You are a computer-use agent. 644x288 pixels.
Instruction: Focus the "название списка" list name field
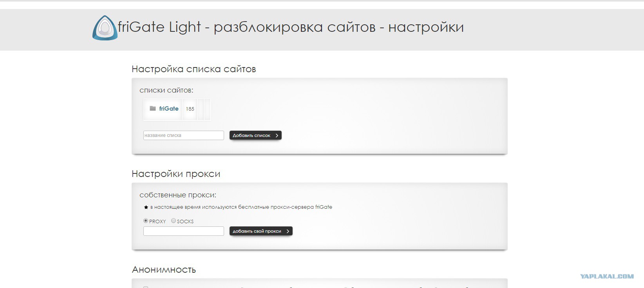(x=184, y=135)
